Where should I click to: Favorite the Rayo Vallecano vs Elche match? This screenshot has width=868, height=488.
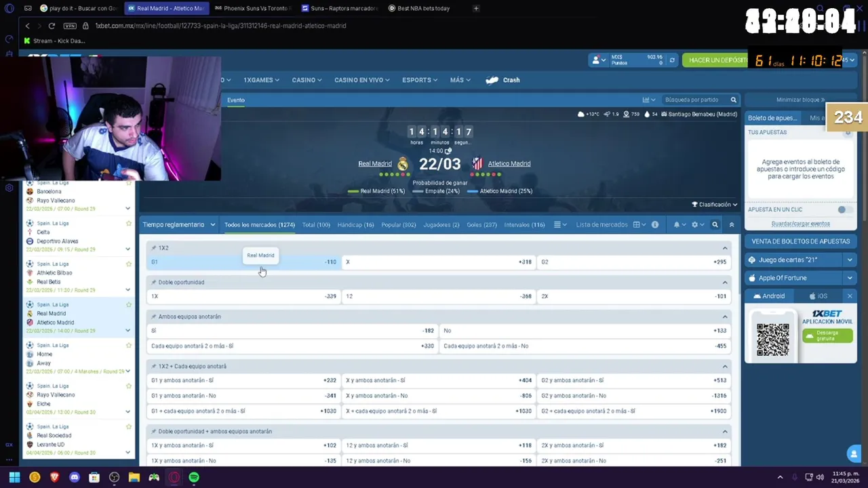click(x=128, y=386)
